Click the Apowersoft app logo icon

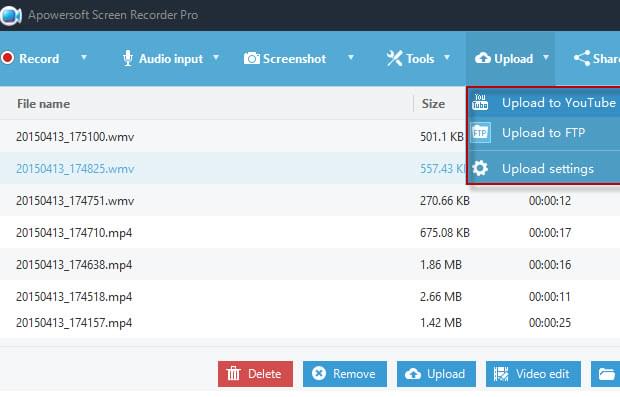pyautogui.click(x=11, y=15)
